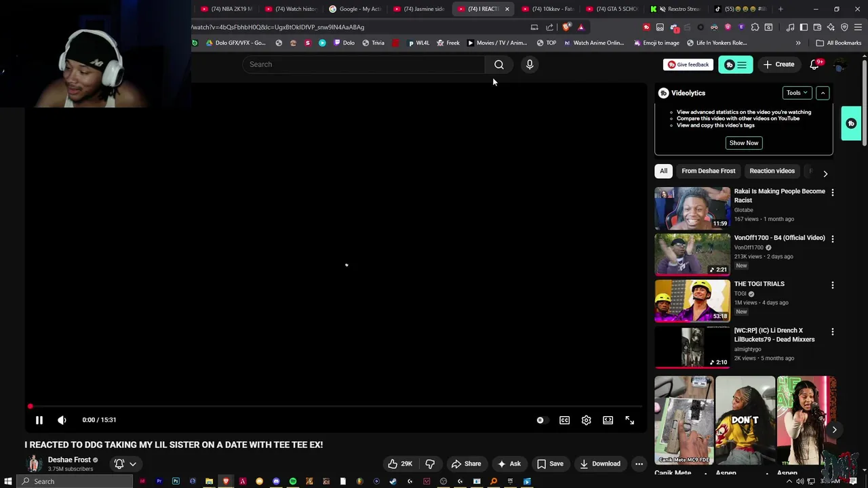
Task: Open options for VonOff1700 video
Action: tap(833, 239)
